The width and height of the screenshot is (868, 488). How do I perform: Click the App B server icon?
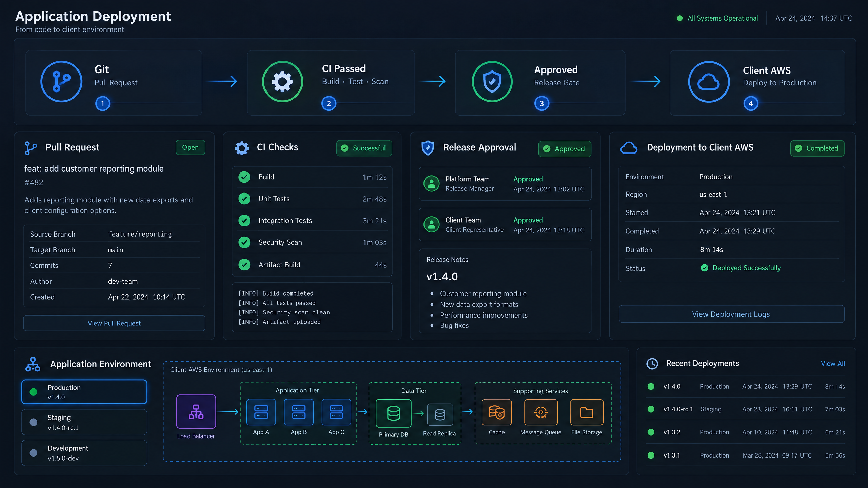pos(298,412)
